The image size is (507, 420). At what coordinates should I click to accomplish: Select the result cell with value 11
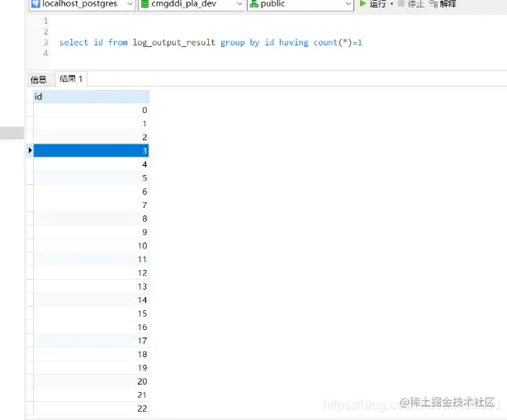coord(91,259)
